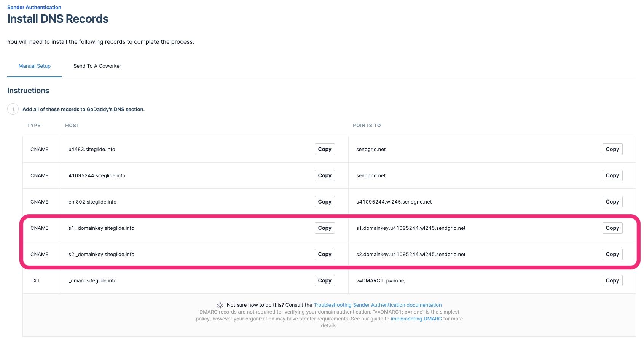Switch to Send To A Coworker tab
Viewport: 644px width, 341px height.
(97, 66)
